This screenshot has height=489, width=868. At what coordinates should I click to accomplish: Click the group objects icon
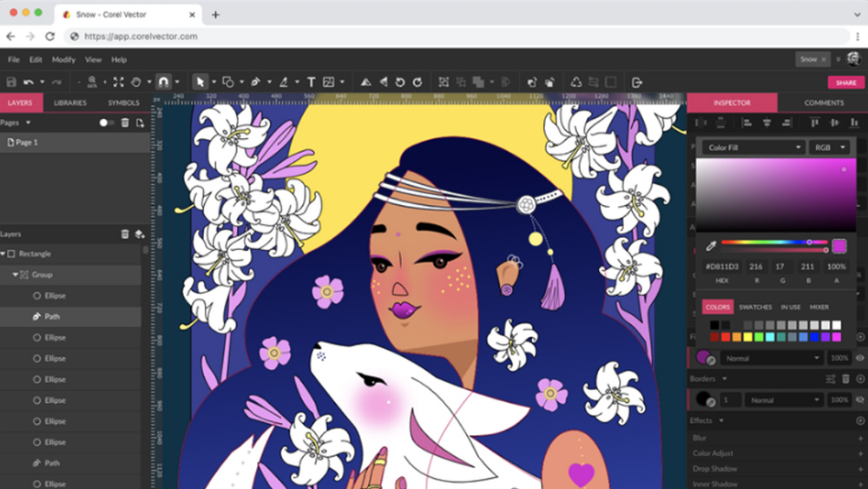[x=444, y=82]
